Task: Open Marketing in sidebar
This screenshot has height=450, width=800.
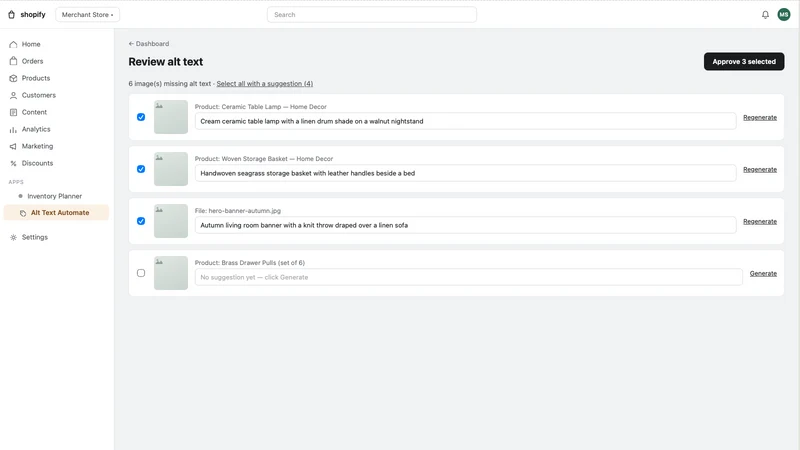Action: [x=37, y=146]
